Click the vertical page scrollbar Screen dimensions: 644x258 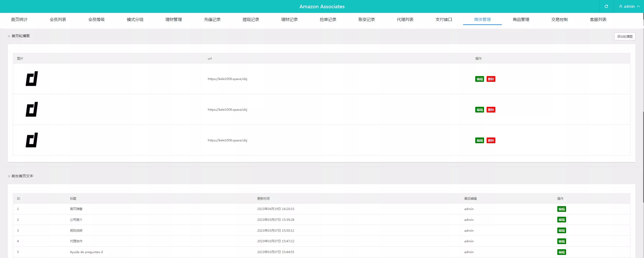(x=643, y=155)
